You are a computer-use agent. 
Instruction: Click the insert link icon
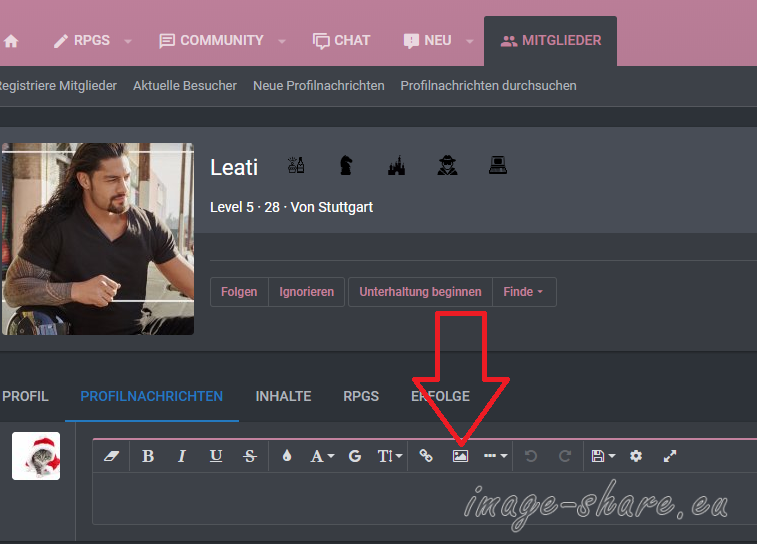tap(426, 456)
